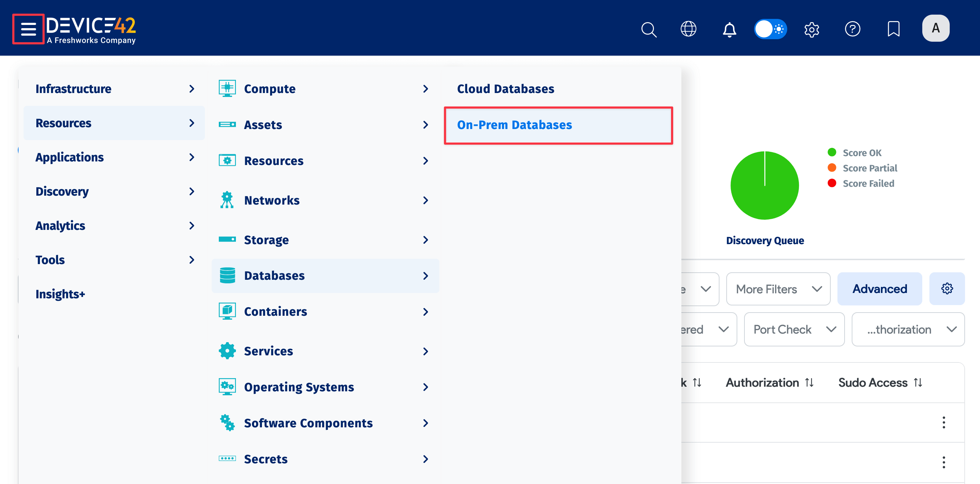Open the Port Check dropdown
The image size is (980, 484).
point(794,329)
